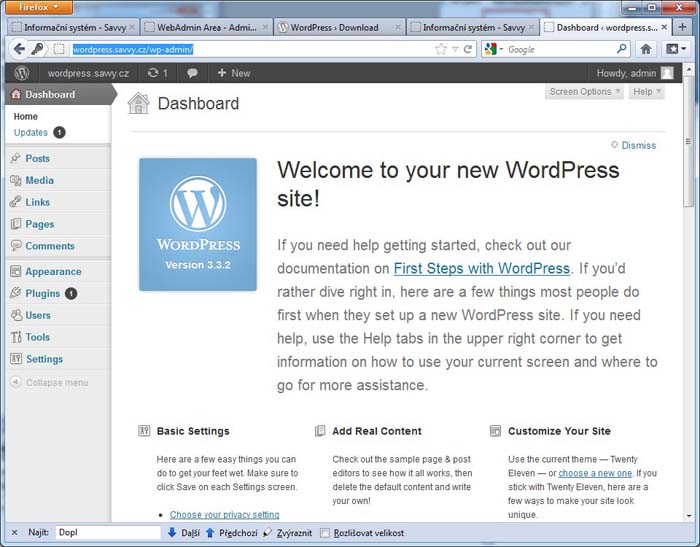The height and width of the screenshot is (547, 700).
Task: Open the wordpress.savvy.cz site link
Action: pos(88,73)
